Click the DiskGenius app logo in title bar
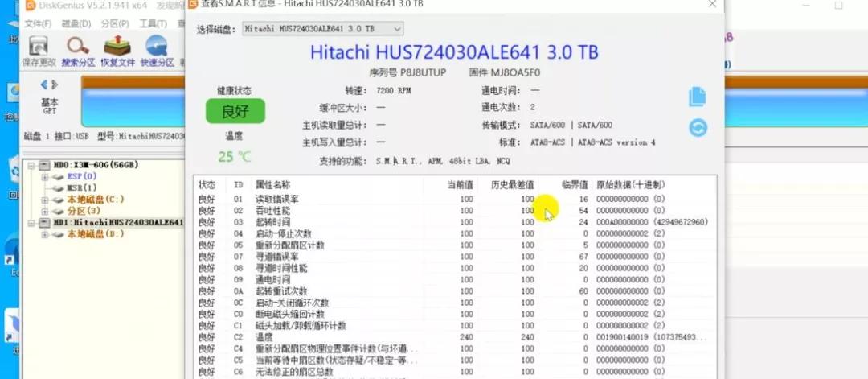This screenshot has height=379, width=868. (x=31, y=6)
